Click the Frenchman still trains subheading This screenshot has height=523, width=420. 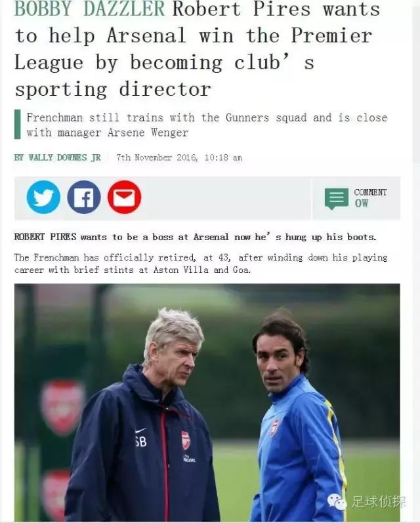(x=207, y=125)
